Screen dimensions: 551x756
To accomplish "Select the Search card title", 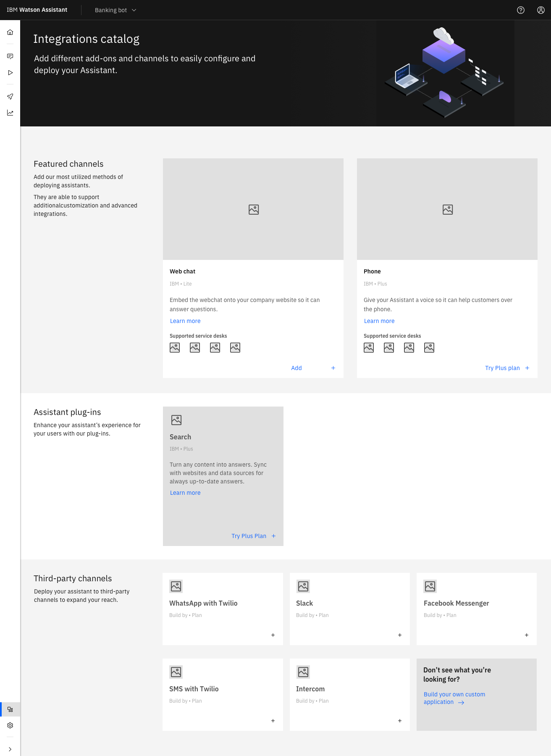I will (180, 437).
